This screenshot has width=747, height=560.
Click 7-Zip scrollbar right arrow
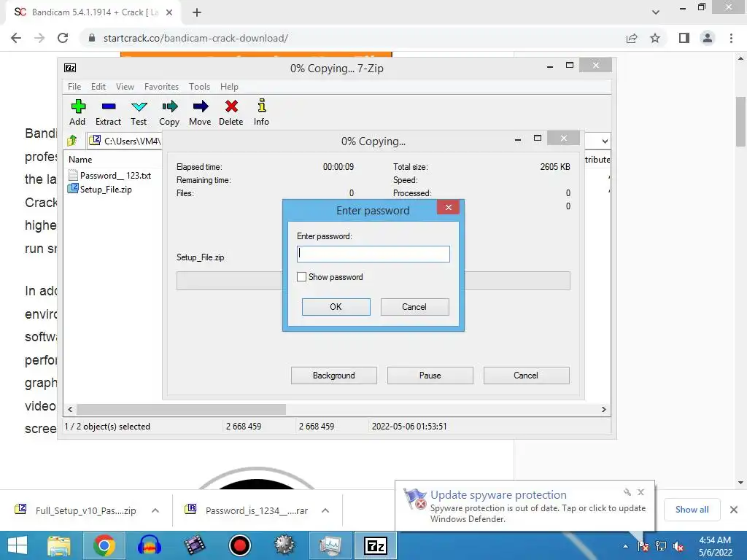pyautogui.click(x=603, y=409)
